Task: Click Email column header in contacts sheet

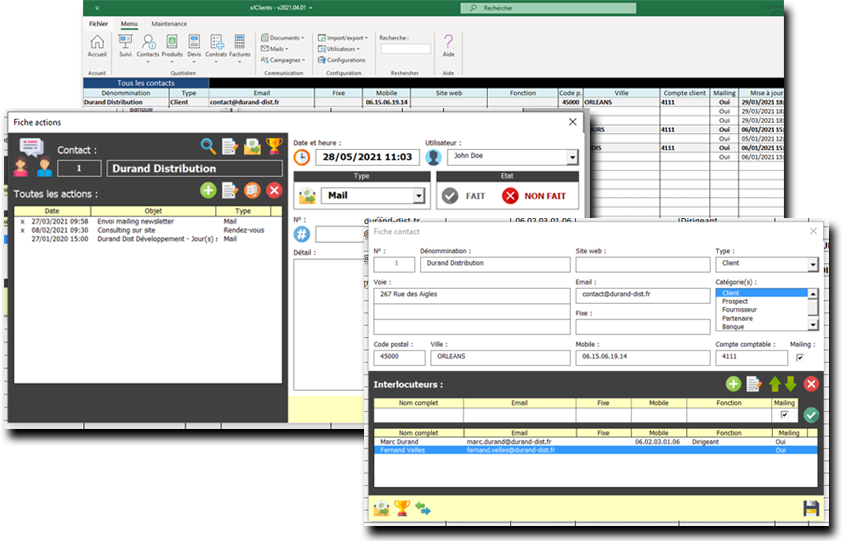Action: (262, 93)
